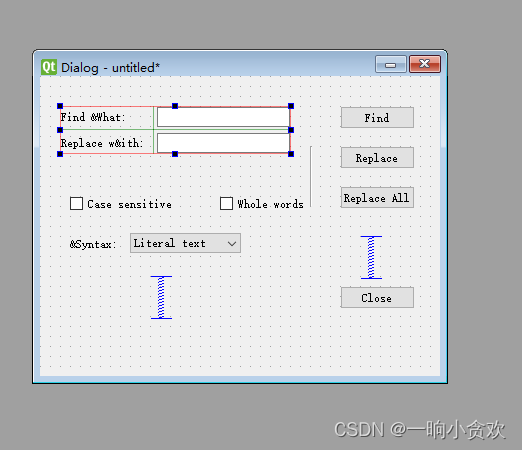522x450 pixels.
Task: Click the Dialog - untitled* title text
Action: click(x=110, y=68)
